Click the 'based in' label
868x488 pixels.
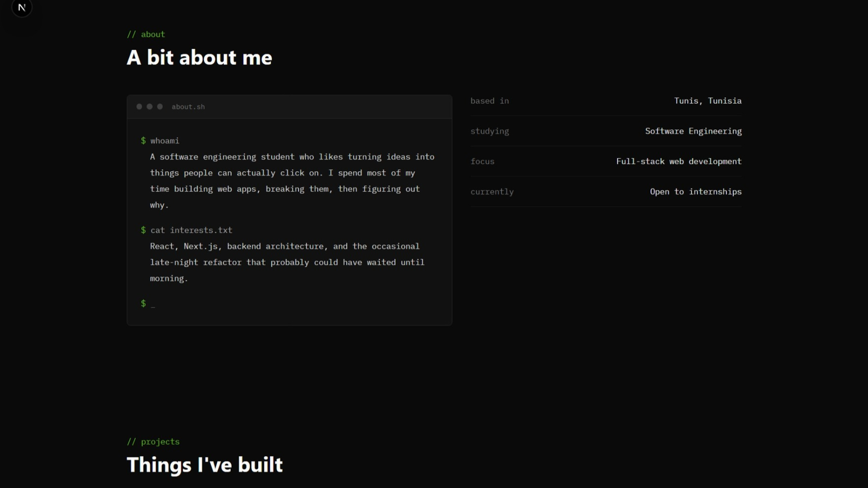coord(490,101)
